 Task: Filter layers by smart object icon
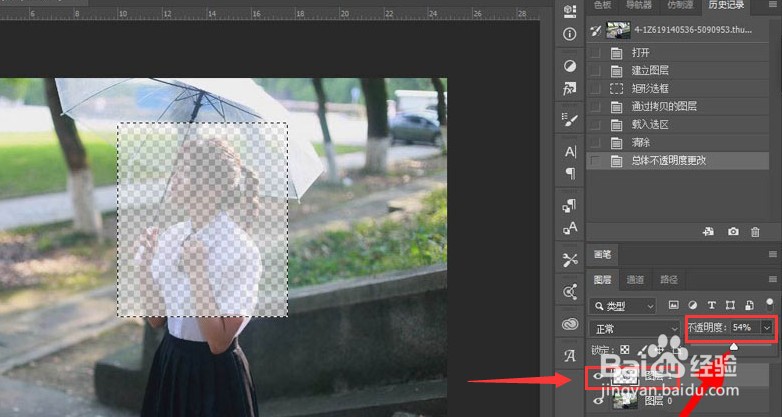point(749,305)
